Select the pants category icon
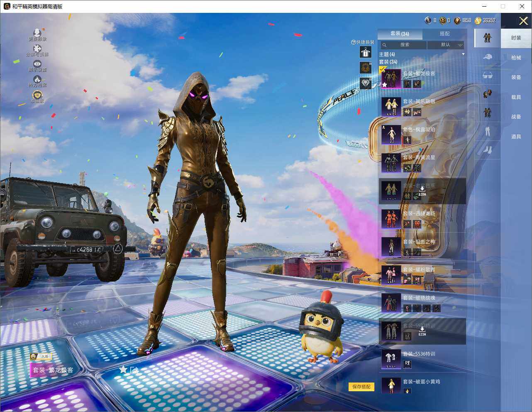The image size is (532, 412). [487, 131]
